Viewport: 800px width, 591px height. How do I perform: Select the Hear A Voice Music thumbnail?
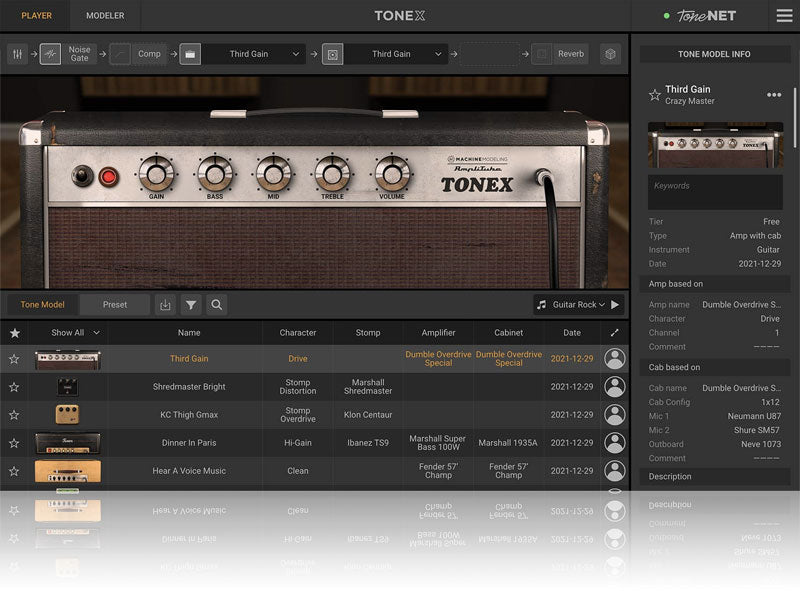pos(68,471)
